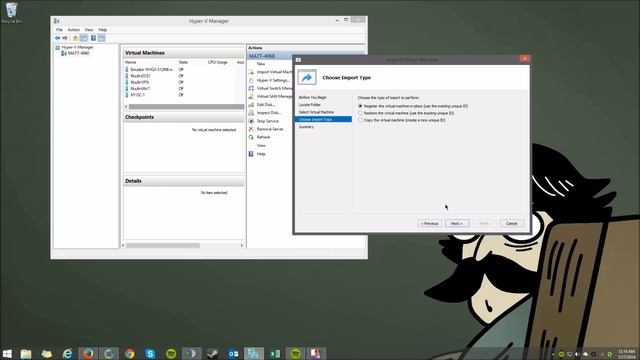This screenshot has width=640, height=360.
Task: Open the File menu
Action: click(x=60, y=30)
